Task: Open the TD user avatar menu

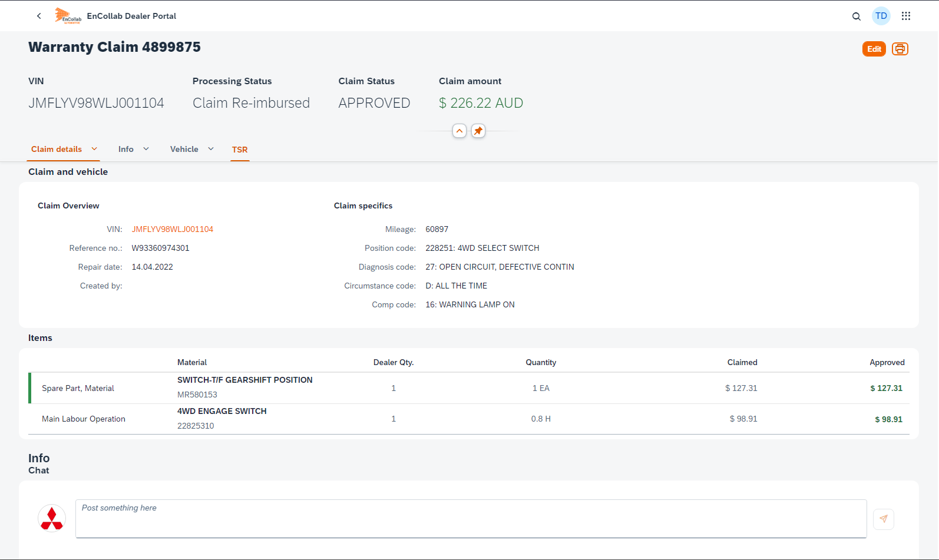Action: (881, 16)
